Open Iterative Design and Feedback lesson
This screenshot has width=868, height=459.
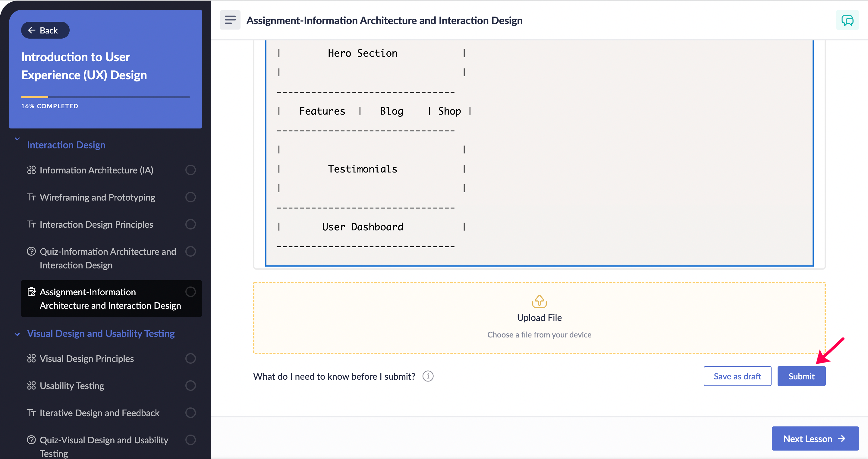pyautogui.click(x=99, y=413)
